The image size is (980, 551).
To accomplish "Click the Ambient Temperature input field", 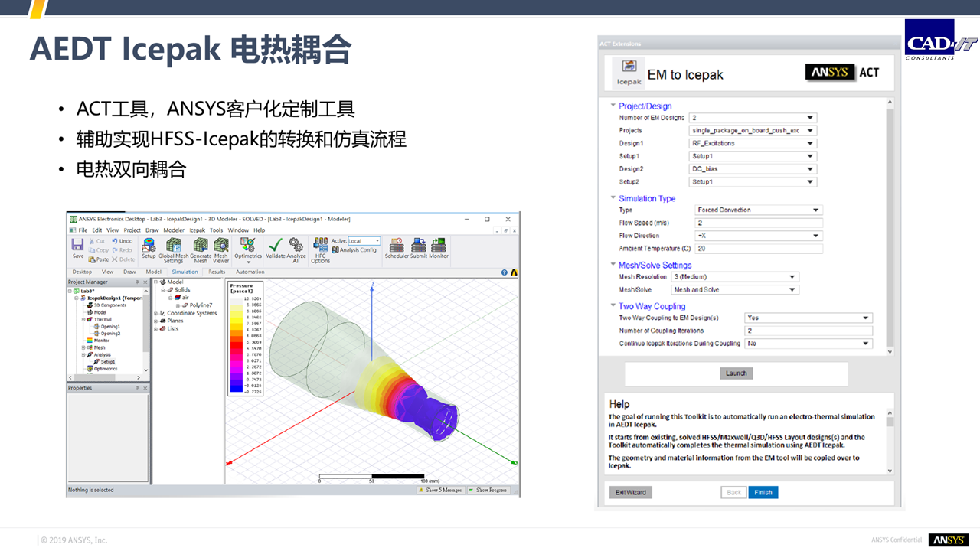I will 758,249.
